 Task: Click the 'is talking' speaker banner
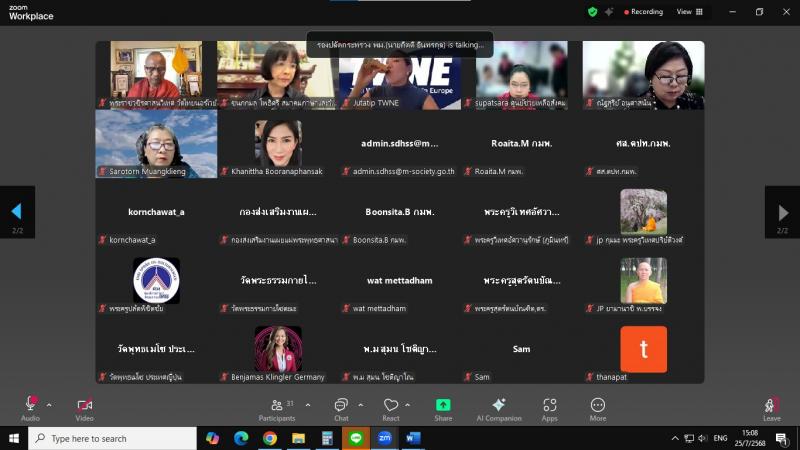click(400, 45)
